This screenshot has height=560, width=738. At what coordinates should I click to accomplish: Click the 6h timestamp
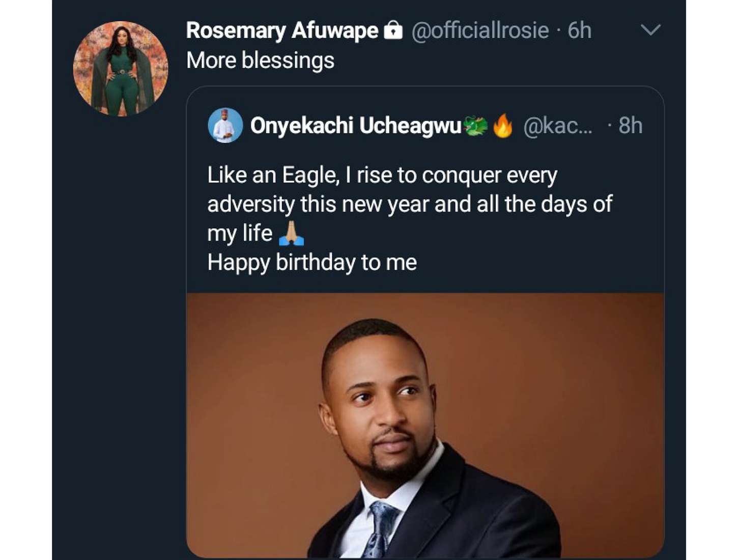[580, 31]
